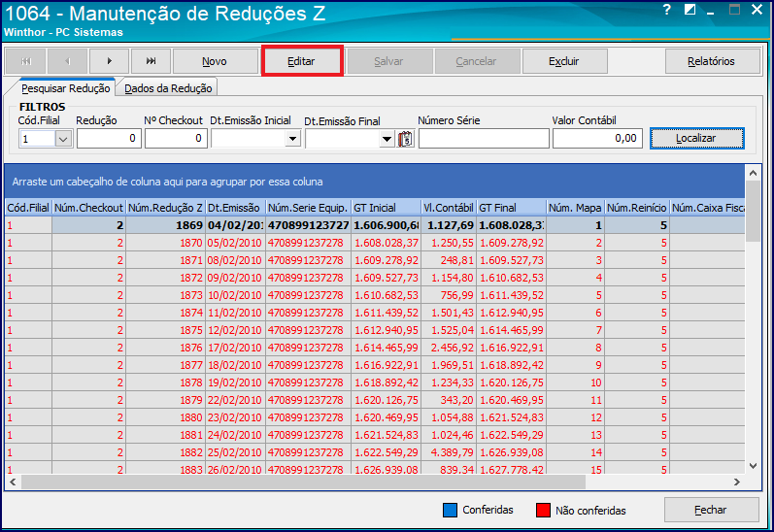Click the Fechar button
The image size is (774, 532).
711,510
